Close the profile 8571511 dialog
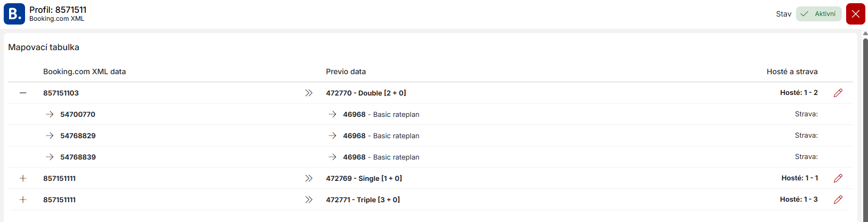This screenshot has height=222, width=868. (855, 14)
